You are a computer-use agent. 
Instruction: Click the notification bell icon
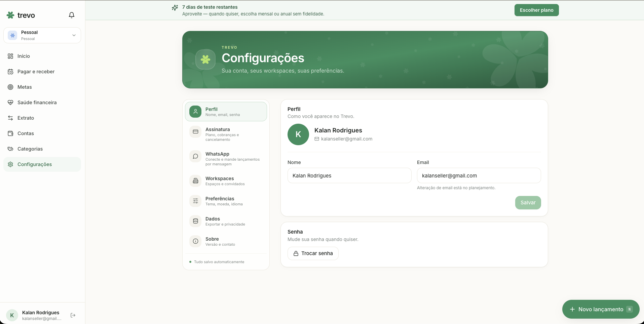coord(72,15)
